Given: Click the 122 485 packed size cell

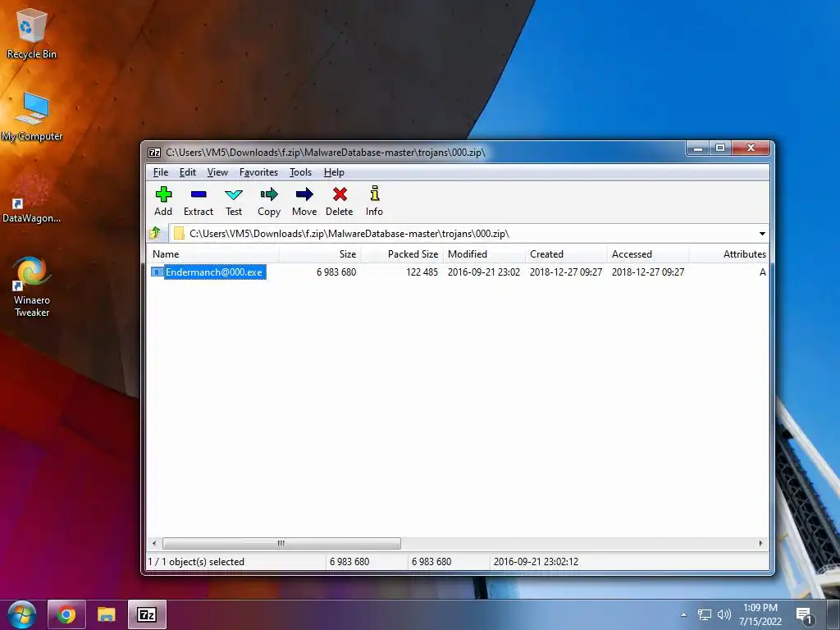Looking at the screenshot, I should point(422,272).
